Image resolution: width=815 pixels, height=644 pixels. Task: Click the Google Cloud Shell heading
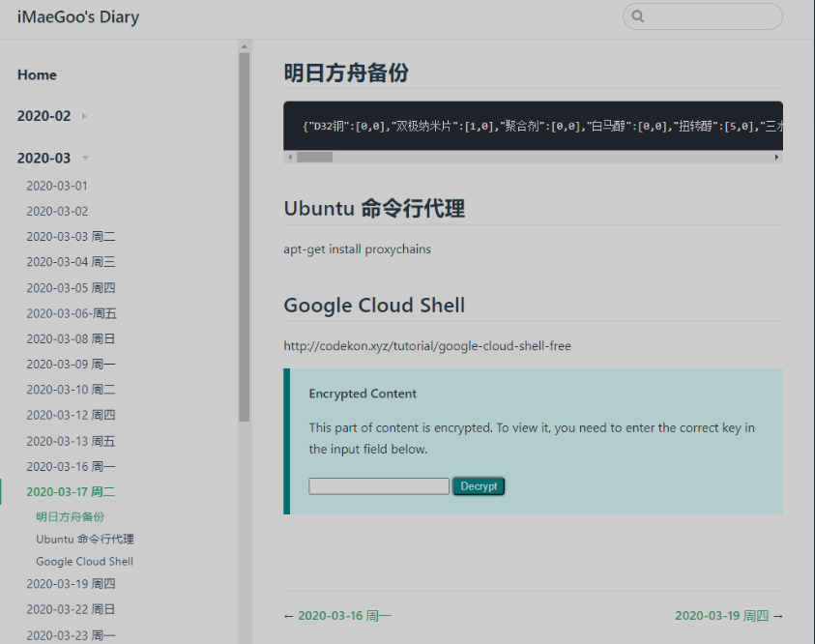[x=374, y=306]
